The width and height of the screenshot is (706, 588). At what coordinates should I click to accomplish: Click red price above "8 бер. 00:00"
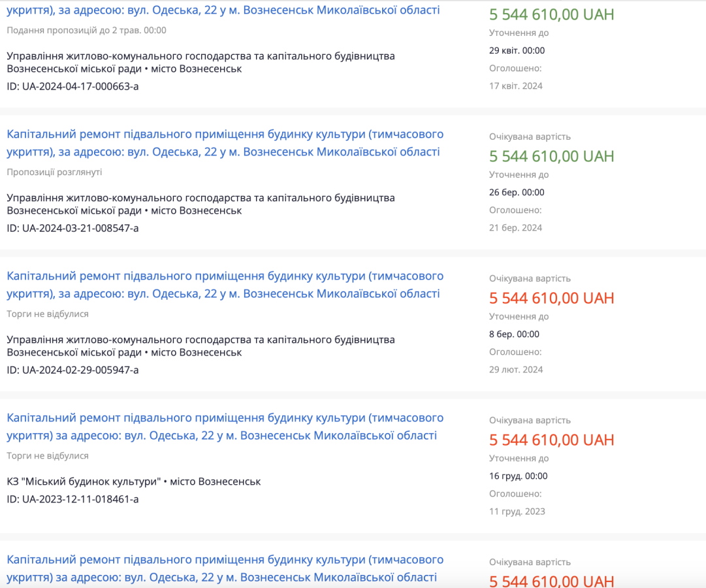tap(551, 298)
